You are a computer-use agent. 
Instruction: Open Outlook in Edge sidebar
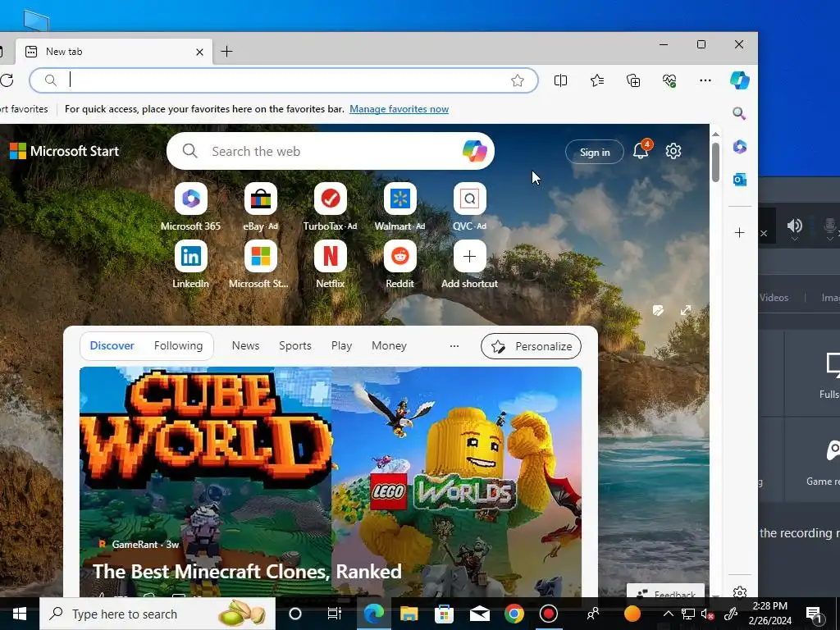coord(739,180)
